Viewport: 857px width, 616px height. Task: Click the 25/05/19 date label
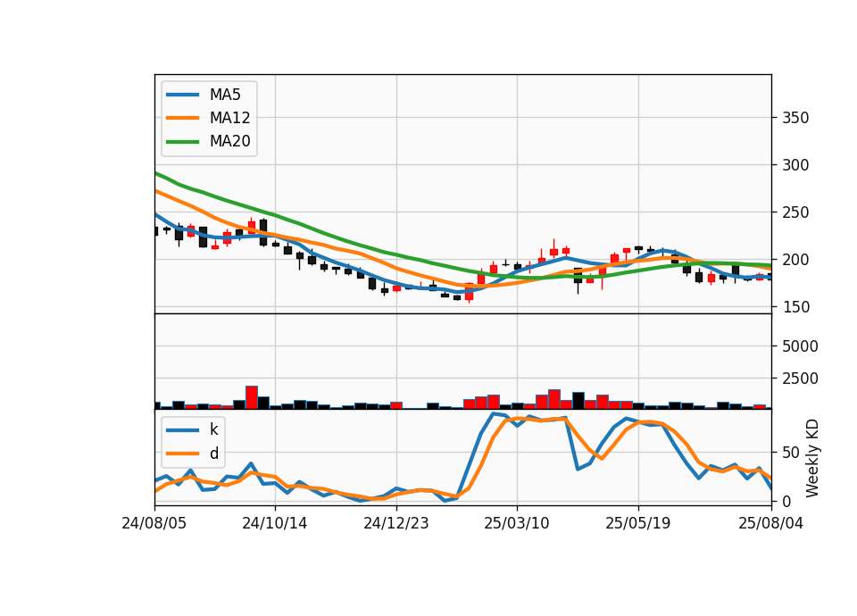(x=637, y=523)
